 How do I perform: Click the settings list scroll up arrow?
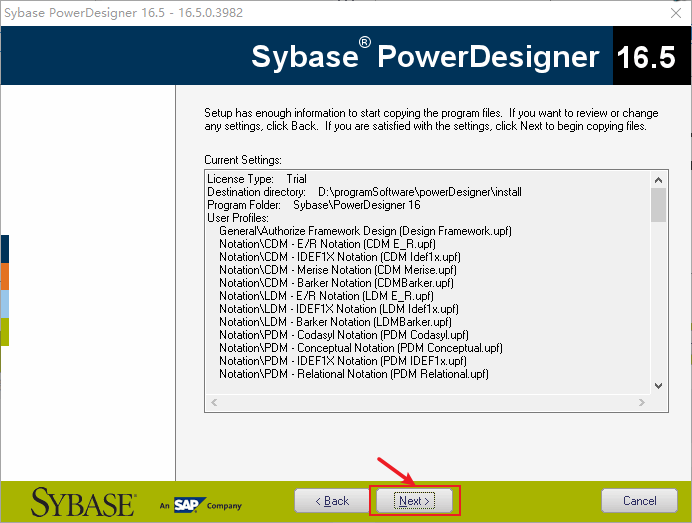click(658, 180)
